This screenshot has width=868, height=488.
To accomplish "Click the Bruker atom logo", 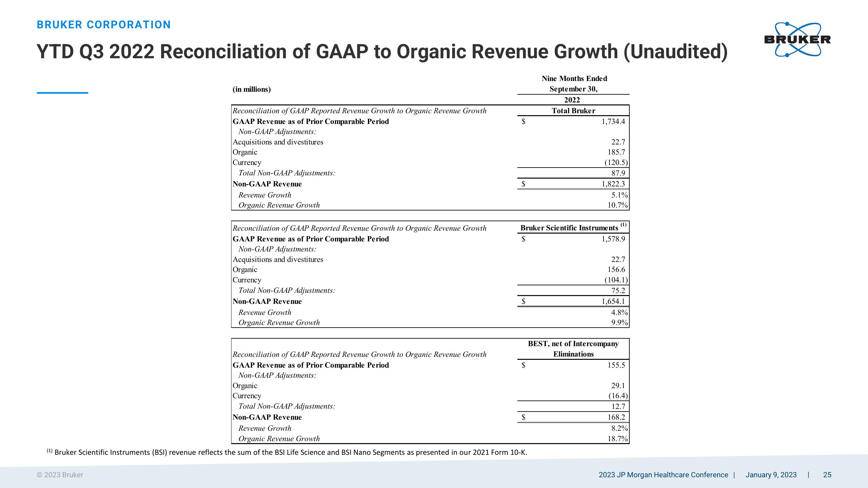I will [797, 40].
